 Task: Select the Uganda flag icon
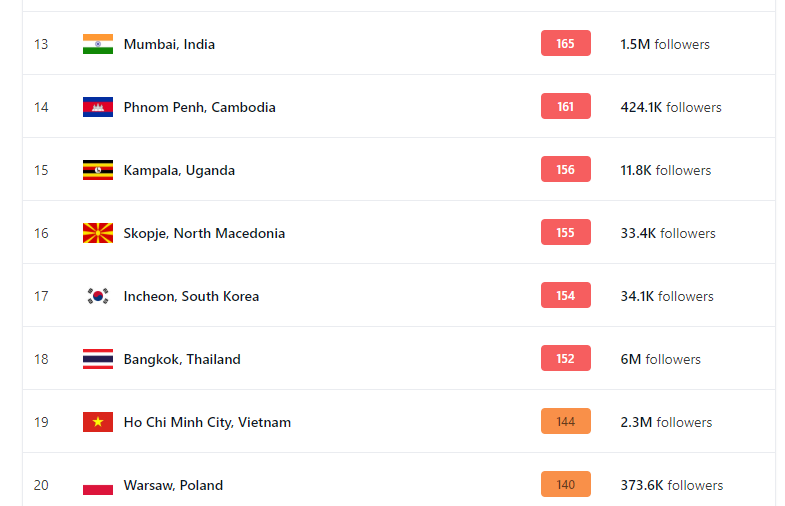tap(98, 170)
